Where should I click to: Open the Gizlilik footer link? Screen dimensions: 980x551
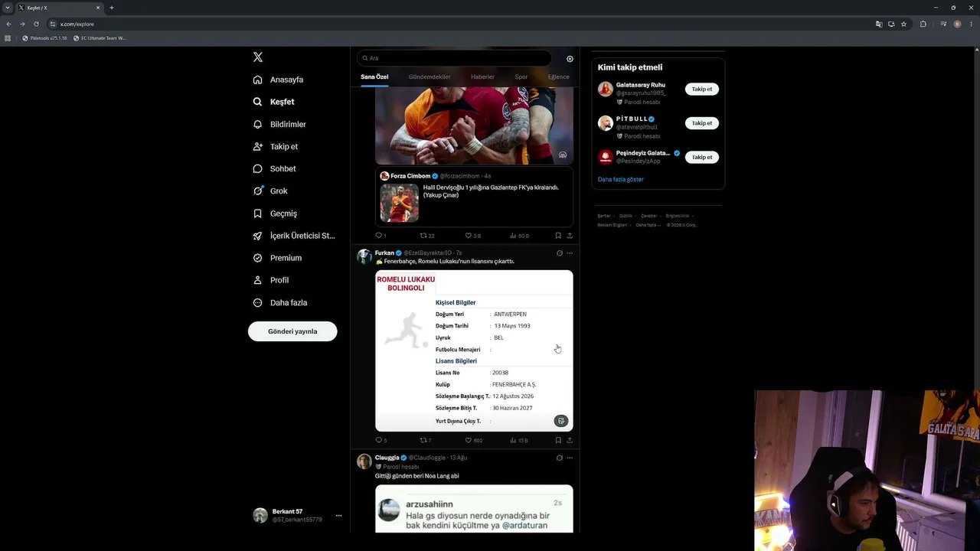pos(626,216)
